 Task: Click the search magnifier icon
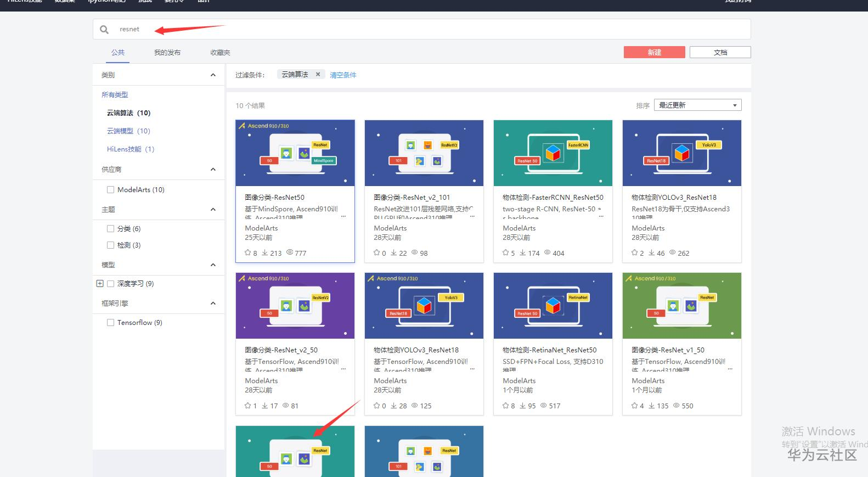coord(104,30)
